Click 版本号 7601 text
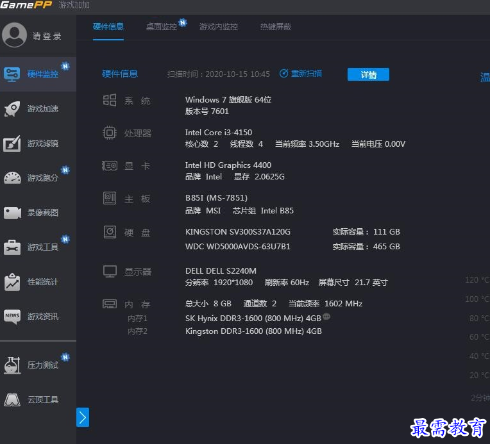The image size is (490, 448). tap(207, 111)
